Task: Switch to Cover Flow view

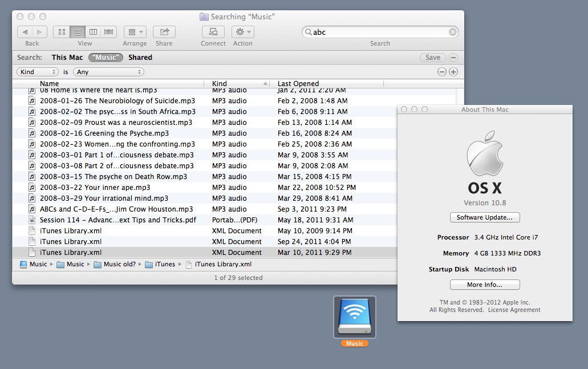Action: pos(109,33)
